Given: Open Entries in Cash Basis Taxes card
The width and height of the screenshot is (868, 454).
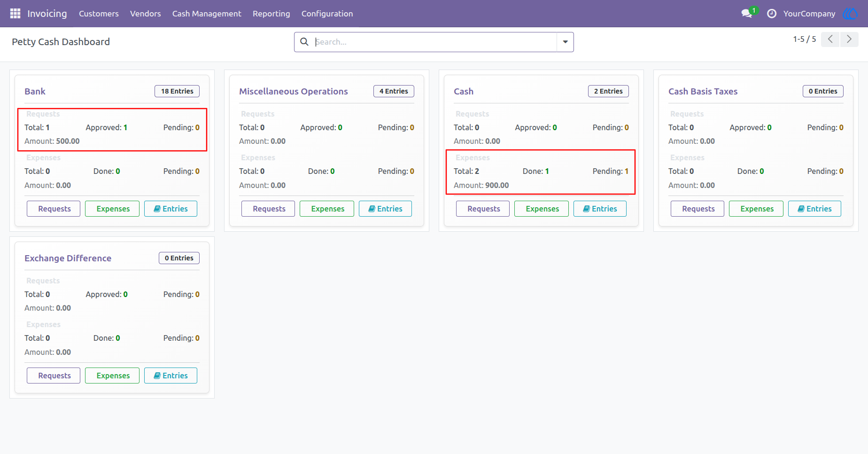Looking at the screenshot, I should click(x=814, y=209).
